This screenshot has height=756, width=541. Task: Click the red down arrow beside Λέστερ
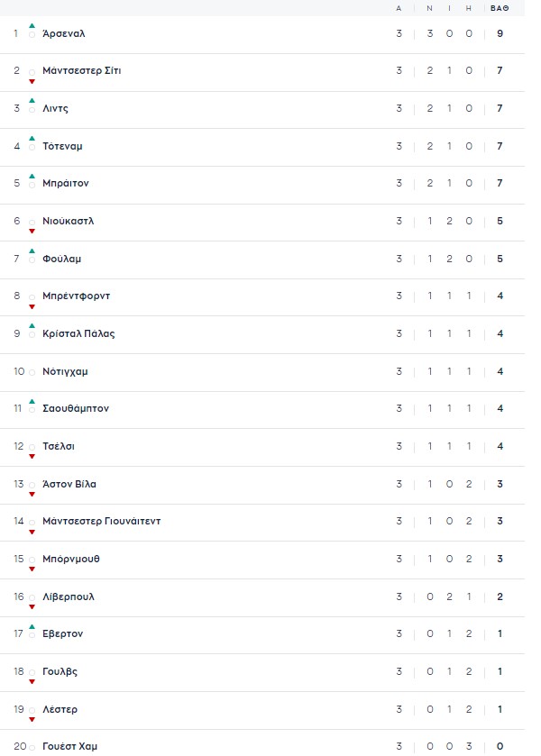32,719
